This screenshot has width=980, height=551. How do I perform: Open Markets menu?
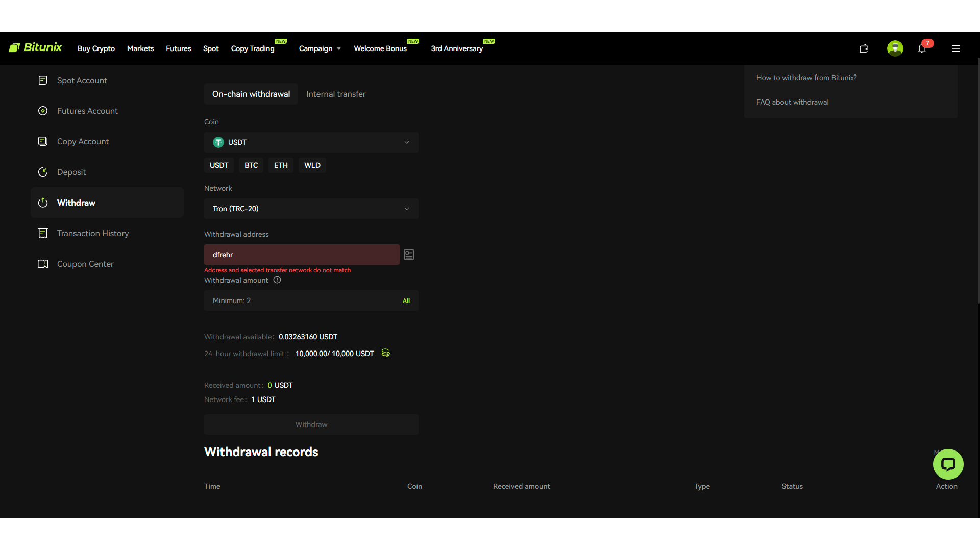pos(140,48)
